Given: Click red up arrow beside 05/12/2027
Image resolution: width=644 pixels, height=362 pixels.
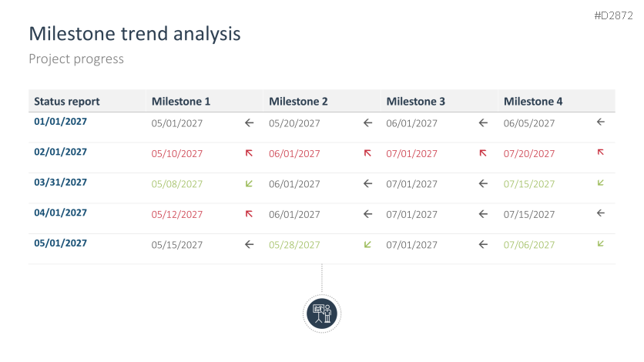Looking at the screenshot, I should coord(249,214).
